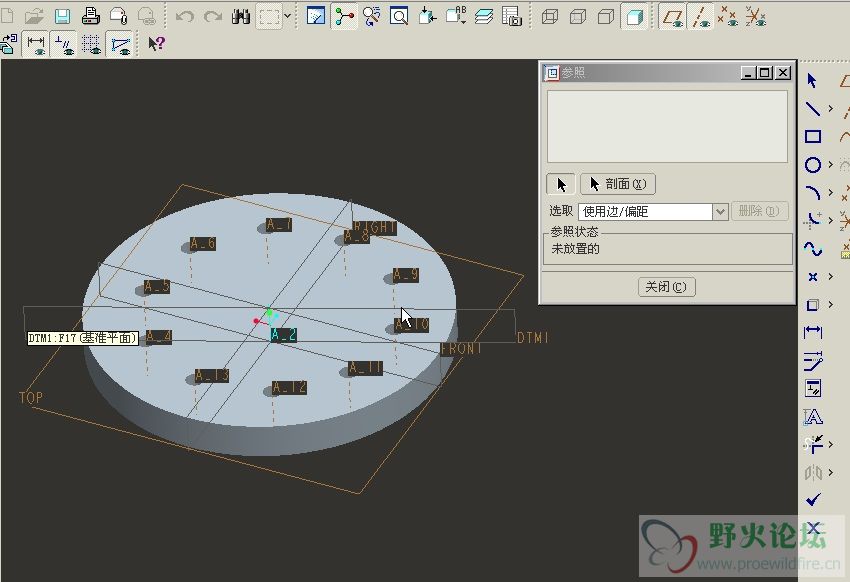
Task: Expand the Fillet tool flyout arrow
Action: 830,220
